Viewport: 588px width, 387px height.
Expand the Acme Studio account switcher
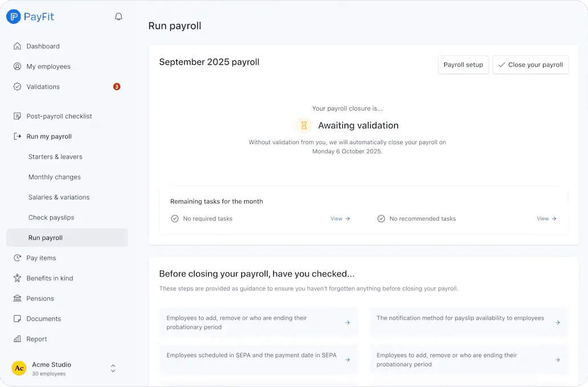pyautogui.click(x=112, y=368)
